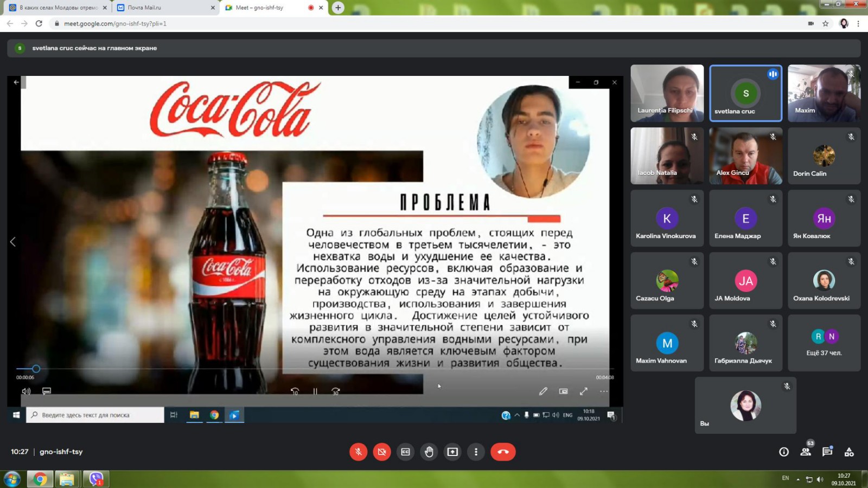This screenshot has height=488, width=868.
Task: Bookmark this page with star icon
Action: (826, 23)
